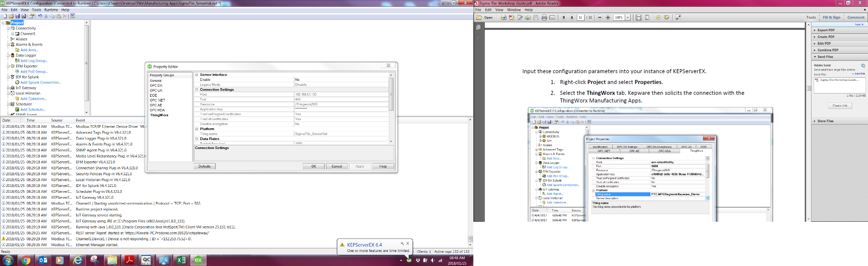Click the Add Splunk Connection link in project tree
The width and height of the screenshot is (868, 266).
40,83
